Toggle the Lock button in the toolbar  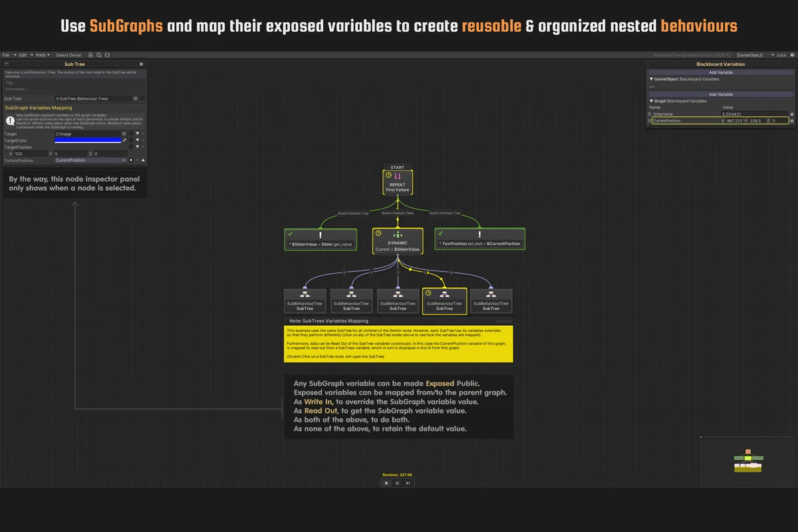tap(781, 55)
